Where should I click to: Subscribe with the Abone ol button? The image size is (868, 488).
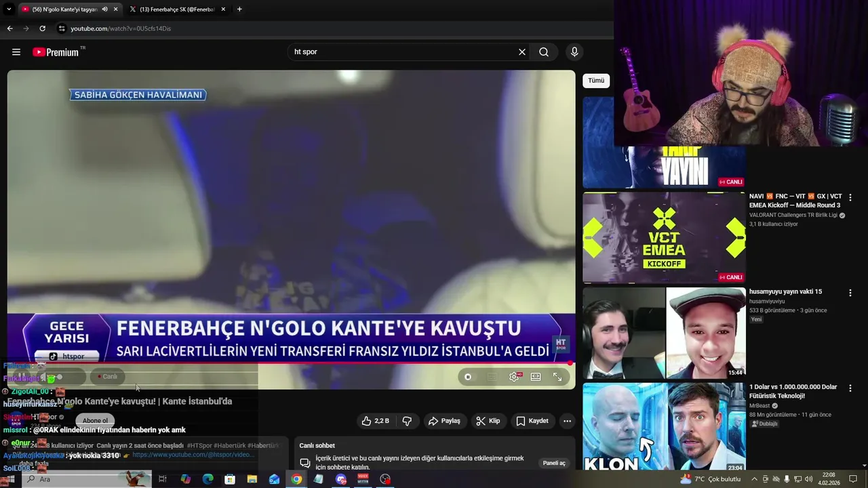tap(95, 421)
